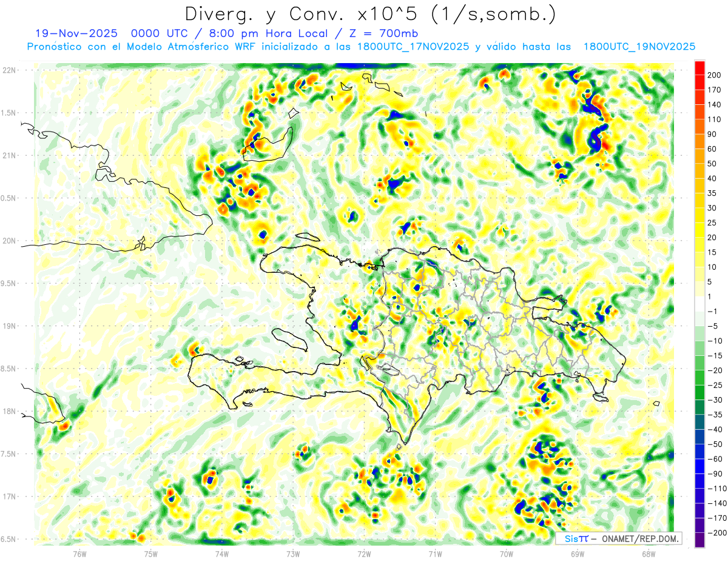The image size is (728, 562).
Task: Click the '19N' latitude label
Action: point(9,326)
